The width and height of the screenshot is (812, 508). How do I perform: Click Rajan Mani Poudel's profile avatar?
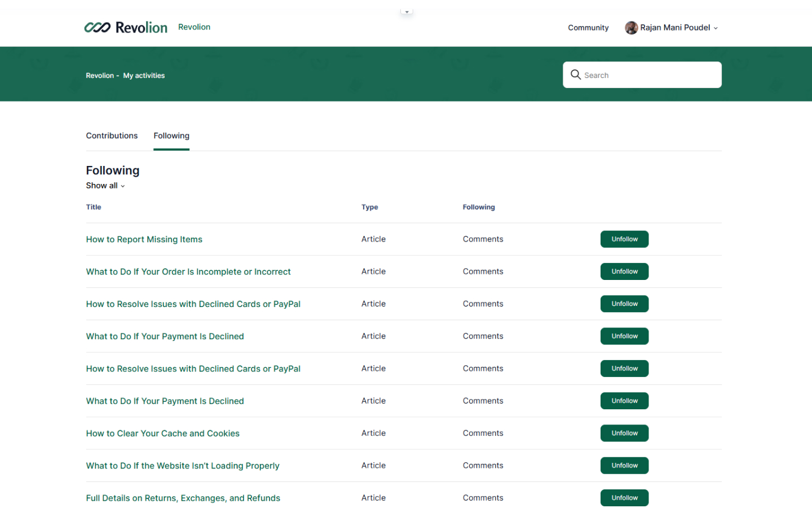point(631,28)
